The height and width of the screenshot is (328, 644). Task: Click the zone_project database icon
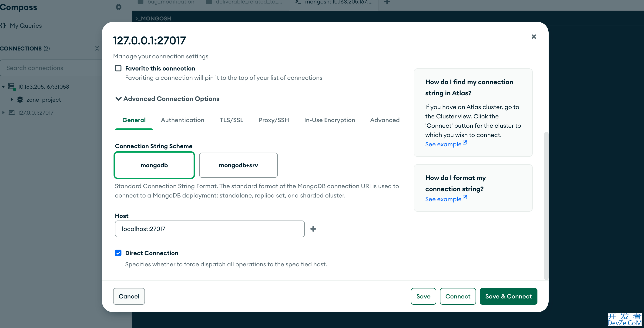point(20,100)
